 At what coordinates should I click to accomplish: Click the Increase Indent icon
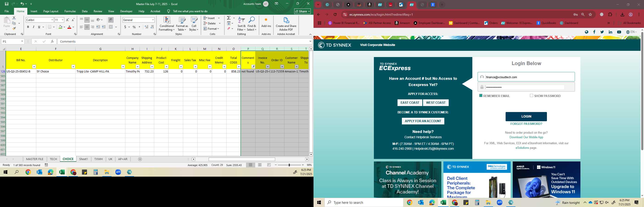click(104, 27)
